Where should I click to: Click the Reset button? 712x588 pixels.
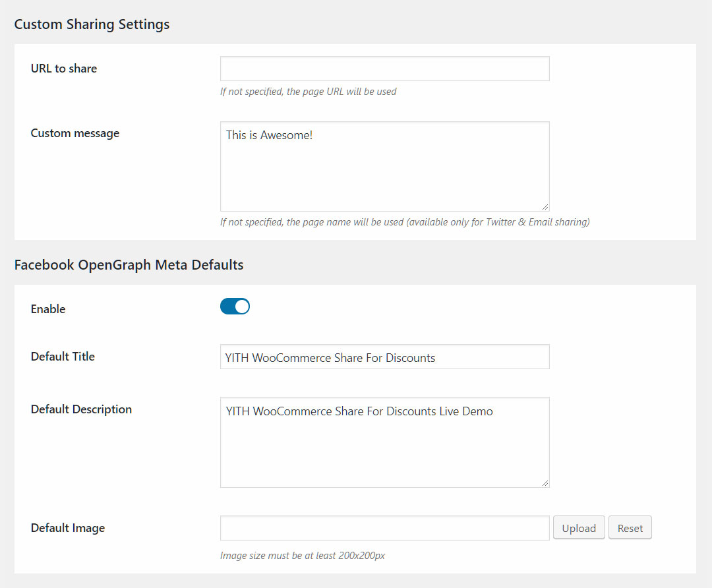[x=630, y=527]
